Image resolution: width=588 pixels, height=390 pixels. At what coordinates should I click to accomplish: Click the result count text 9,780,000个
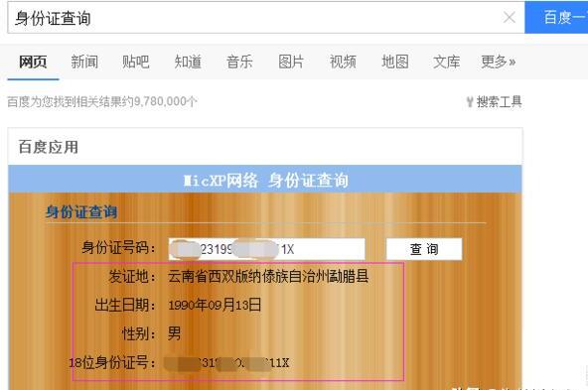tap(165, 101)
